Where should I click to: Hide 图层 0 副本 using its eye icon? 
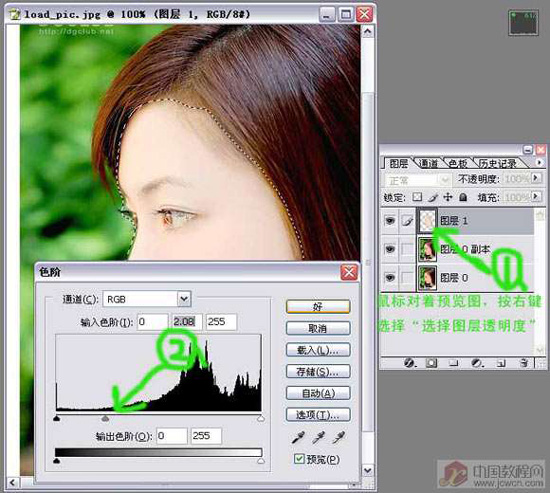coord(390,249)
